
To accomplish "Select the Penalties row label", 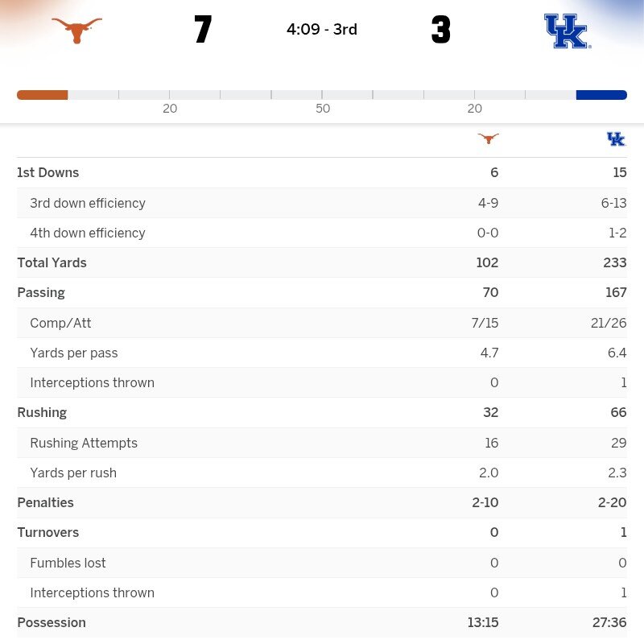I will 45,502.
